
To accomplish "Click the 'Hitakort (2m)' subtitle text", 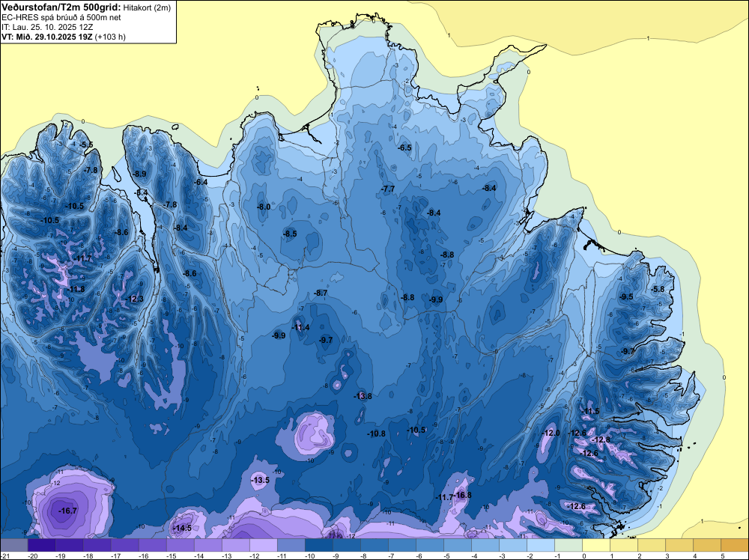I will tap(146, 7).
